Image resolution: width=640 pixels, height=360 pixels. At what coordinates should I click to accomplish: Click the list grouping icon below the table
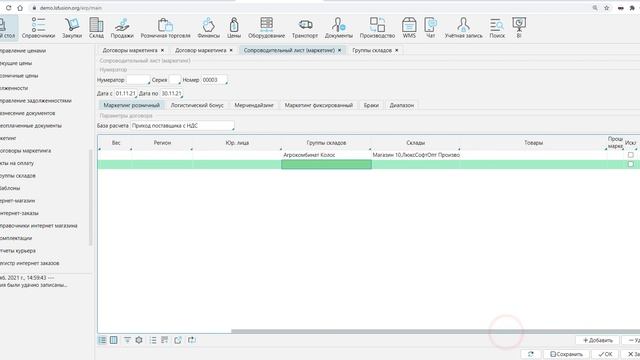[x=153, y=340]
